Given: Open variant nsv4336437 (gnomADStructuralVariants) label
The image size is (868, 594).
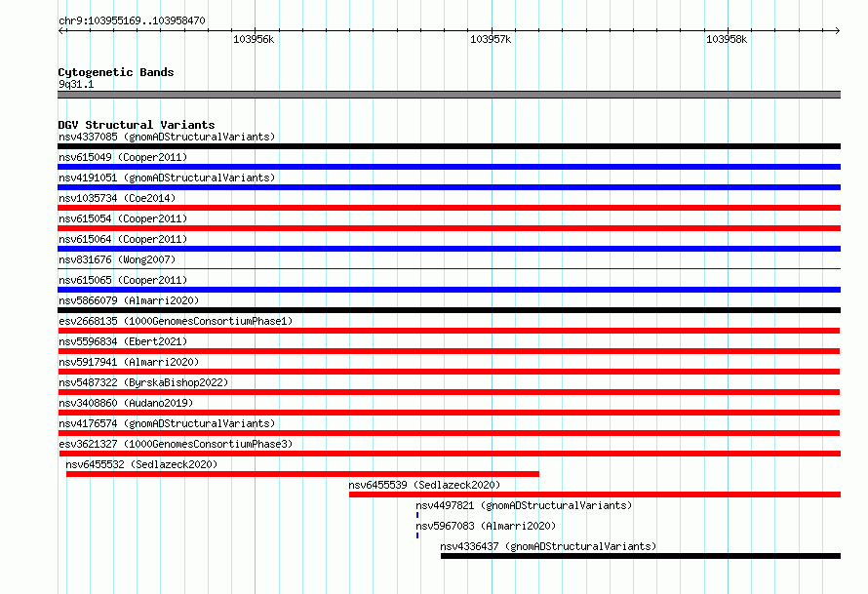Looking at the screenshot, I should (548, 546).
